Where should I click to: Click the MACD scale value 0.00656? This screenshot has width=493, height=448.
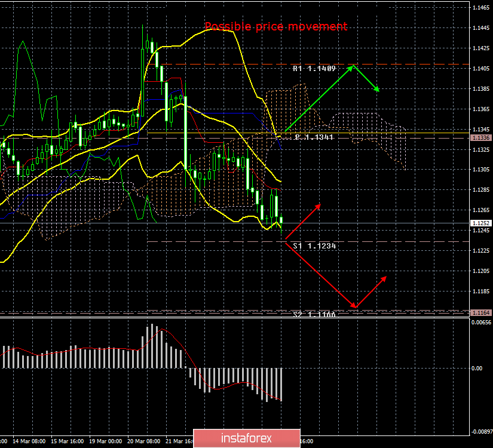coord(482,323)
